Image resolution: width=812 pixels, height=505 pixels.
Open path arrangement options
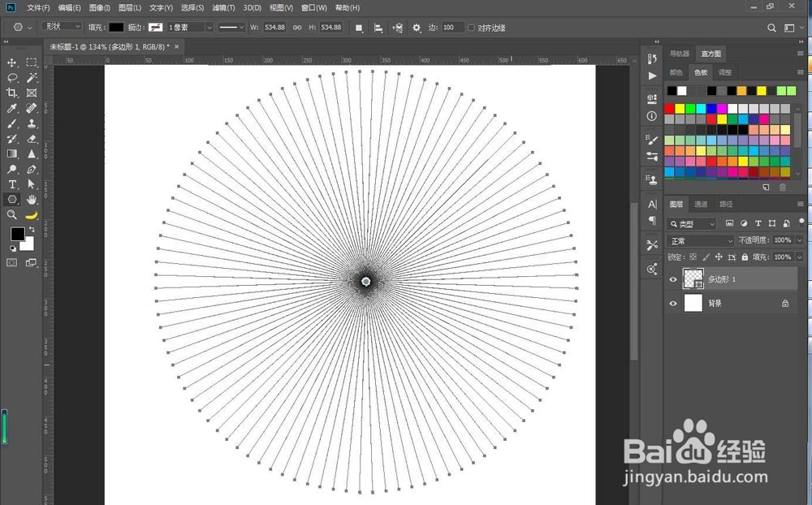point(397,28)
